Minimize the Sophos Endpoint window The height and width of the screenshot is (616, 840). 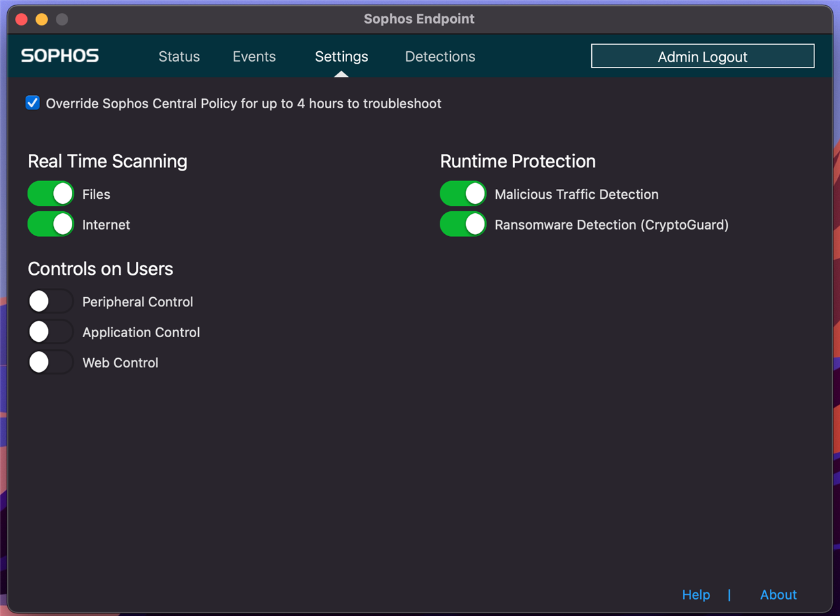[41, 19]
